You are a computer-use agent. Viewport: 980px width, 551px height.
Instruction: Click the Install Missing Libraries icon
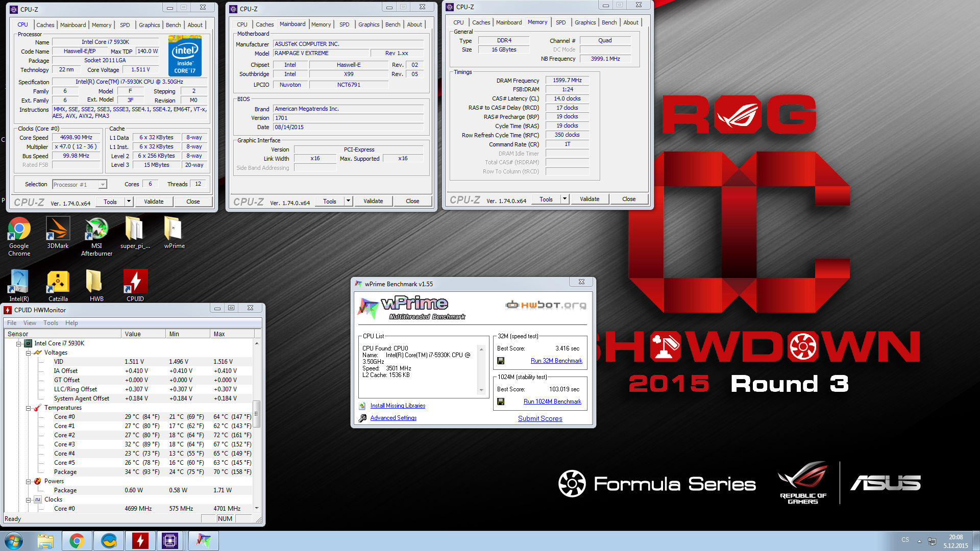point(362,406)
